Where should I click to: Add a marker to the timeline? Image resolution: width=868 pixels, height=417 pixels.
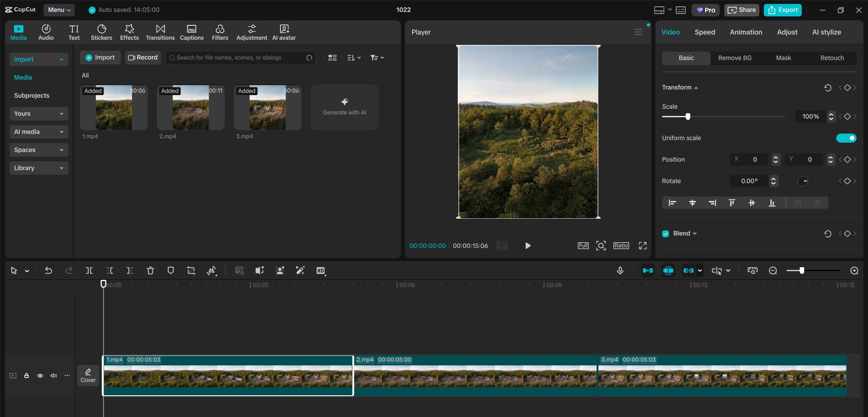tap(171, 270)
